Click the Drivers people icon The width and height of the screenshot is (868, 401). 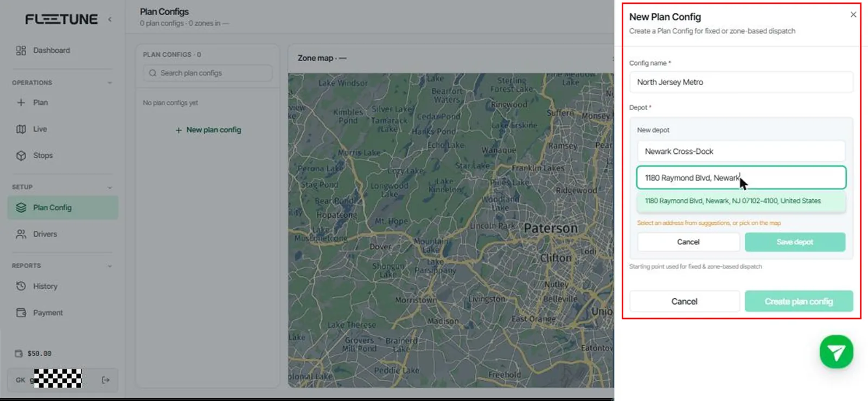pos(21,234)
